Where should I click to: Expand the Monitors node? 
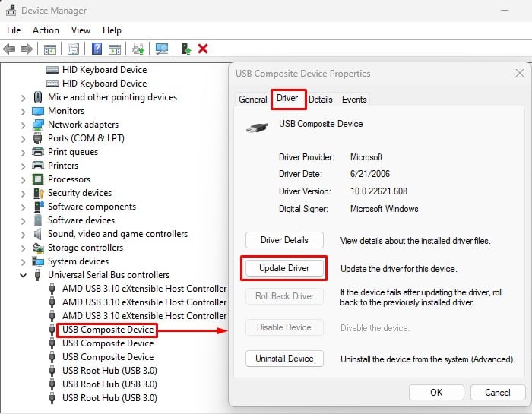(23, 112)
